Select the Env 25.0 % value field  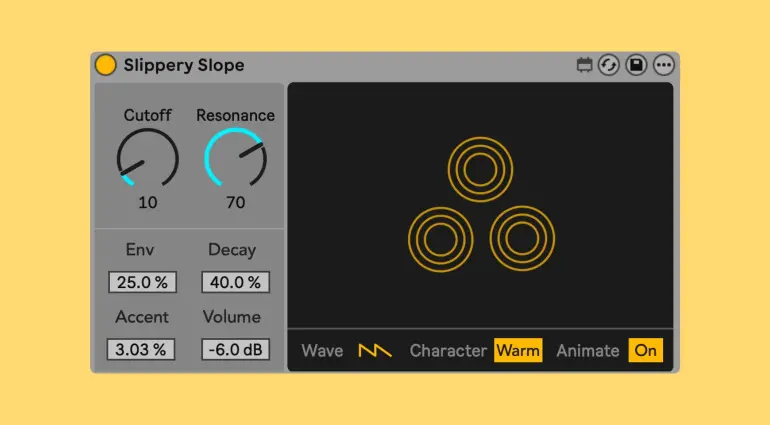pos(142,282)
